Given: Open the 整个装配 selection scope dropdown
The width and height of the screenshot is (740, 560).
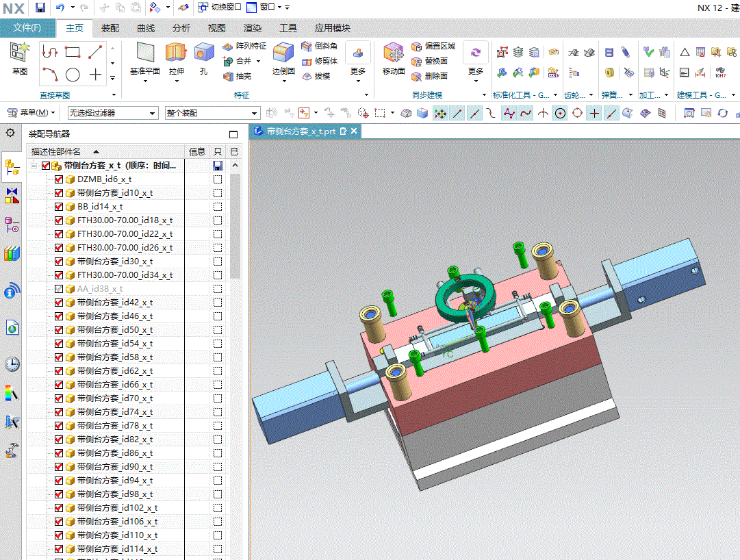Looking at the screenshot, I should pyautogui.click(x=212, y=113).
